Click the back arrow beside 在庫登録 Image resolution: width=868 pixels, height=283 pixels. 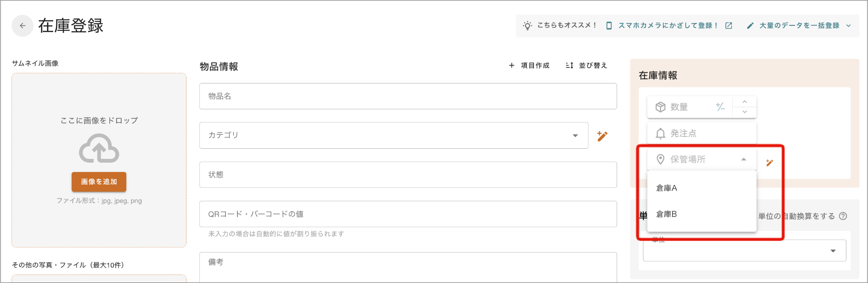coord(22,26)
